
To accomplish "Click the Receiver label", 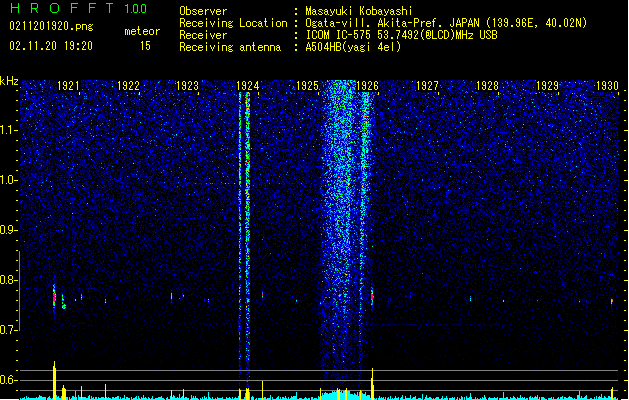I will 203,35.
